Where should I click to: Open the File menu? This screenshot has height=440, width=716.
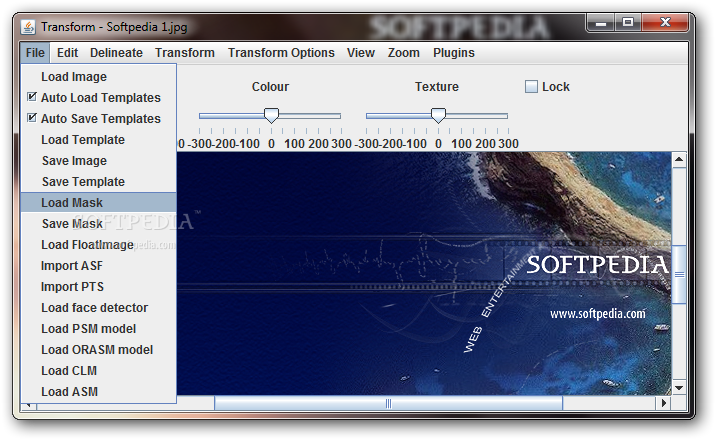point(35,53)
